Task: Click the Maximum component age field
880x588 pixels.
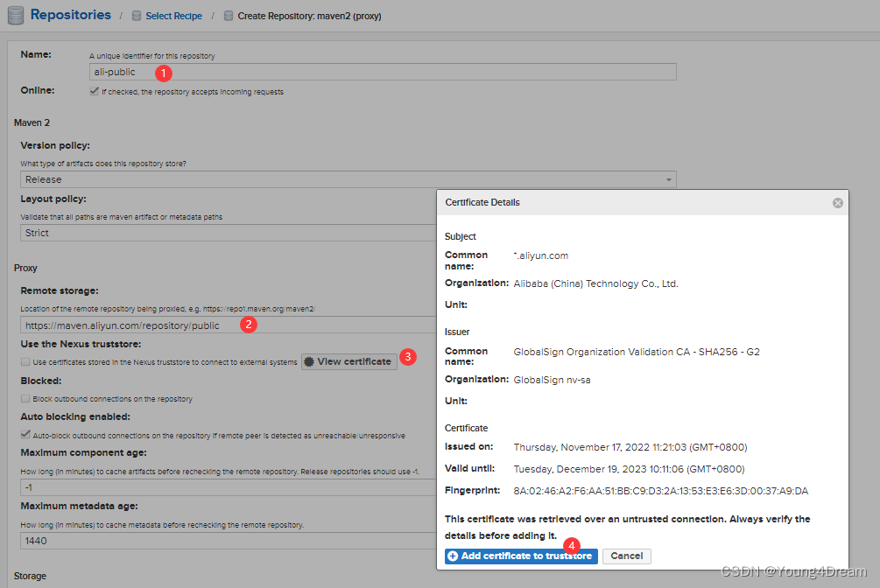Action: point(229,487)
